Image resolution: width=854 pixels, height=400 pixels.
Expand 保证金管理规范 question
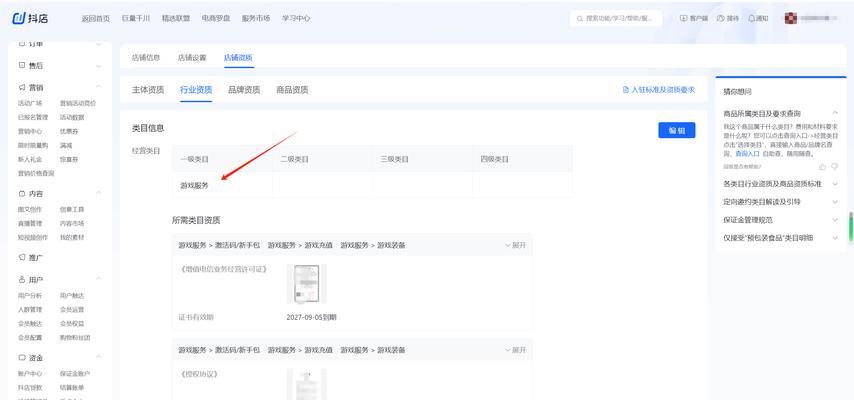835,220
